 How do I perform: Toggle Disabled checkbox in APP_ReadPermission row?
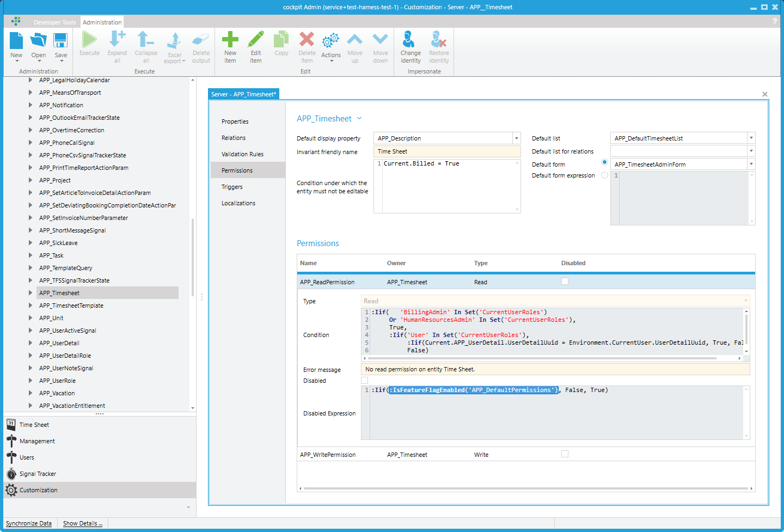click(565, 282)
